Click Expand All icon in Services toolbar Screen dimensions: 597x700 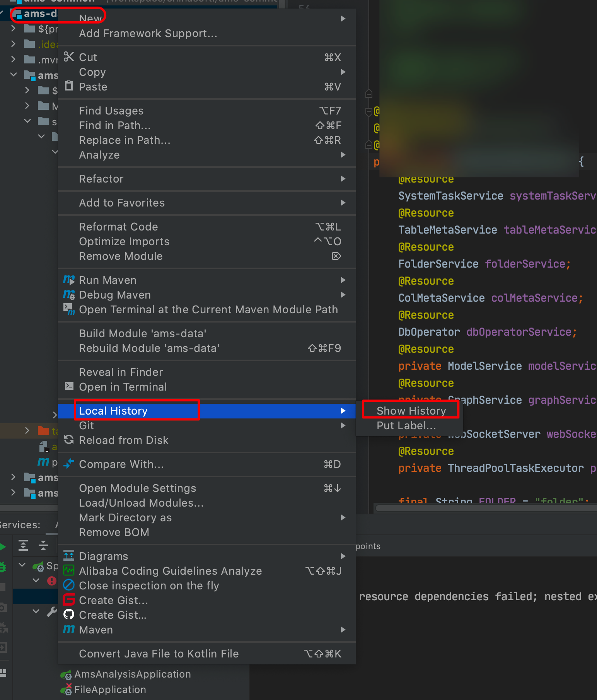23,545
